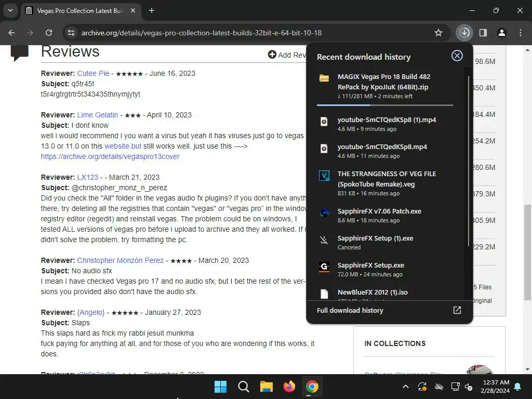
Task: Open the tab search dropdown arrow
Action: tap(10, 10)
